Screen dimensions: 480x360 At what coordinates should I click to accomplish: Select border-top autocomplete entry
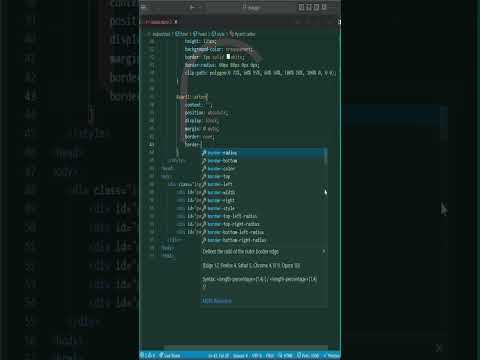[x=263, y=177]
